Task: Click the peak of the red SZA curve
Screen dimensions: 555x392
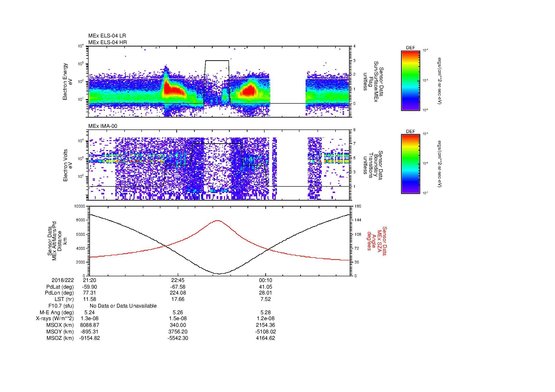Action: coord(218,220)
